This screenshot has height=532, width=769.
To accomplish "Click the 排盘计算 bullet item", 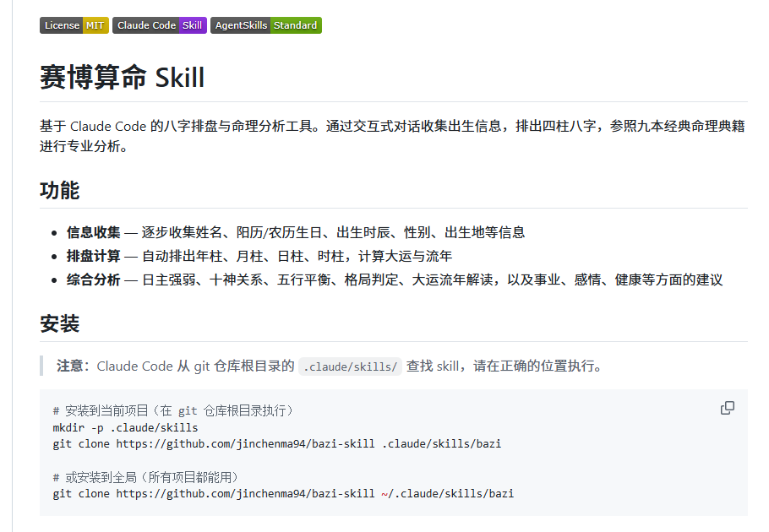I will (x=259, y=256).
